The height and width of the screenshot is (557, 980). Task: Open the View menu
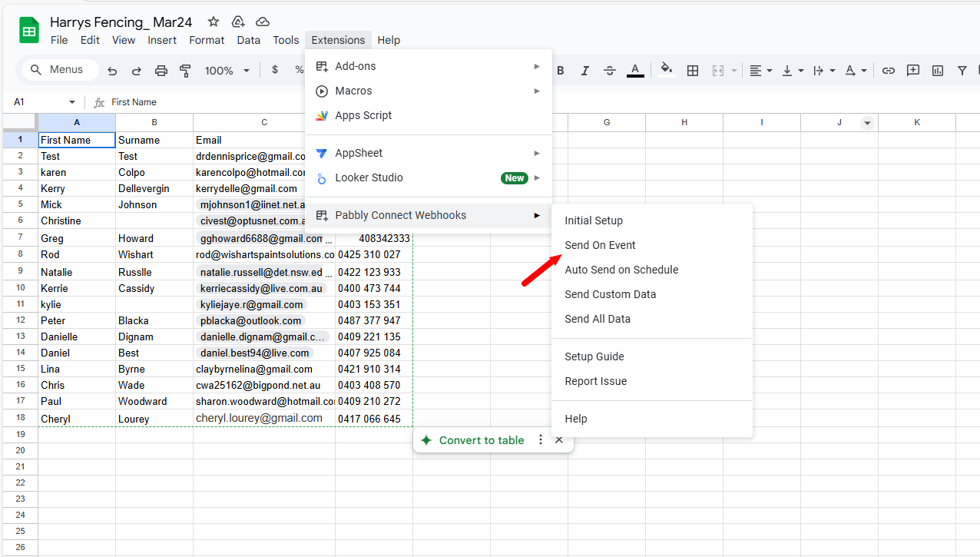[x=124, y=40]
